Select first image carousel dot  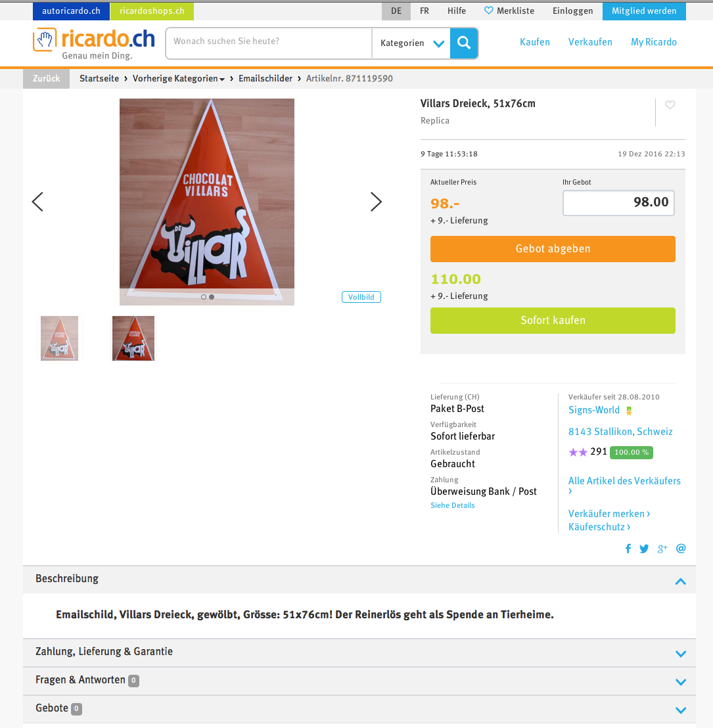(204, 297)
